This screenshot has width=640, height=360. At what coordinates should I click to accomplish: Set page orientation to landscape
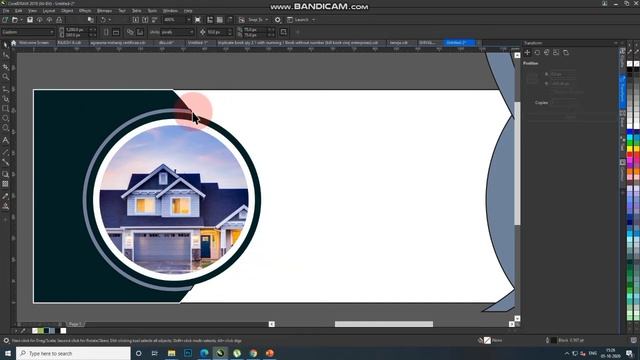pos(116,32)
